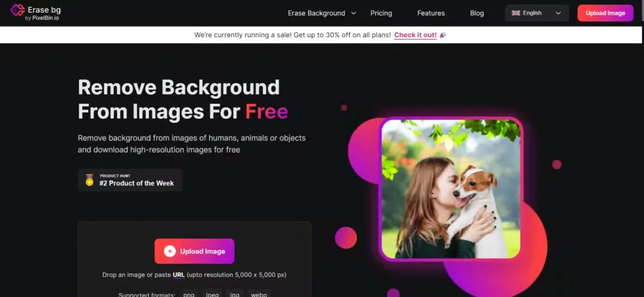Click the party popper emoji in sale banner
This screenshot has height=297, width=644.
(443, 35)
